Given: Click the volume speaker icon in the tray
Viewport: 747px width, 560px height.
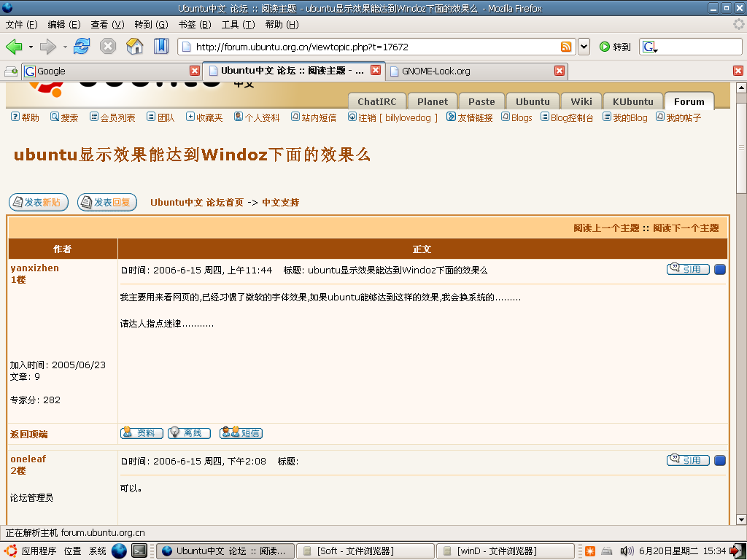Looking at the screenshot, I should click(x=627, y=551).
